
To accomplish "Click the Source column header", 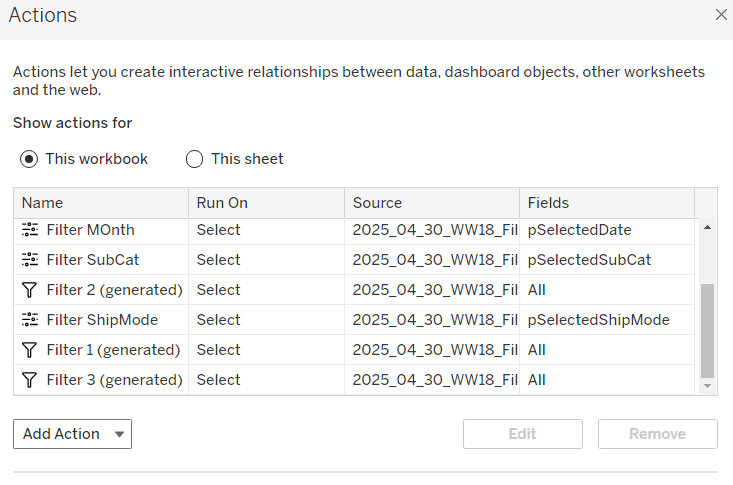I will point(431,203).
